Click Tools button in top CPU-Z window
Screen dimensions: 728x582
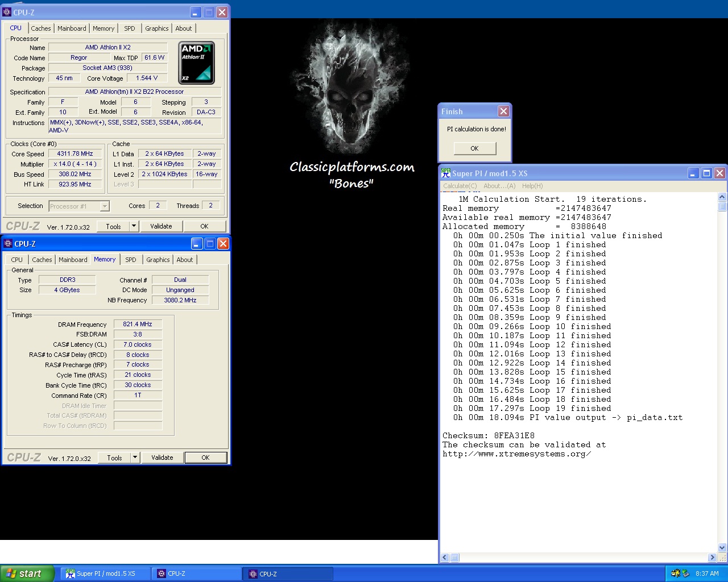pyautogui.click(x=114, y=226)
